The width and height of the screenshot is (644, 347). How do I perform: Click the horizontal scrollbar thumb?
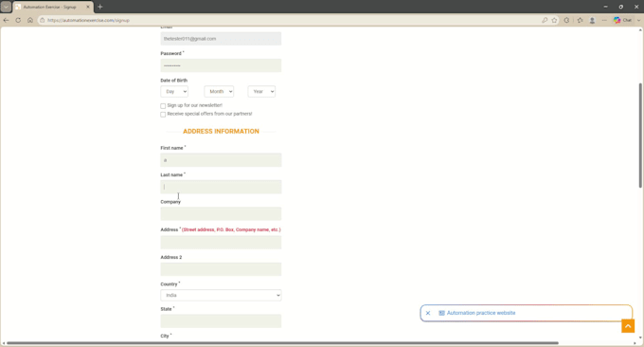[x=282, y=343]
